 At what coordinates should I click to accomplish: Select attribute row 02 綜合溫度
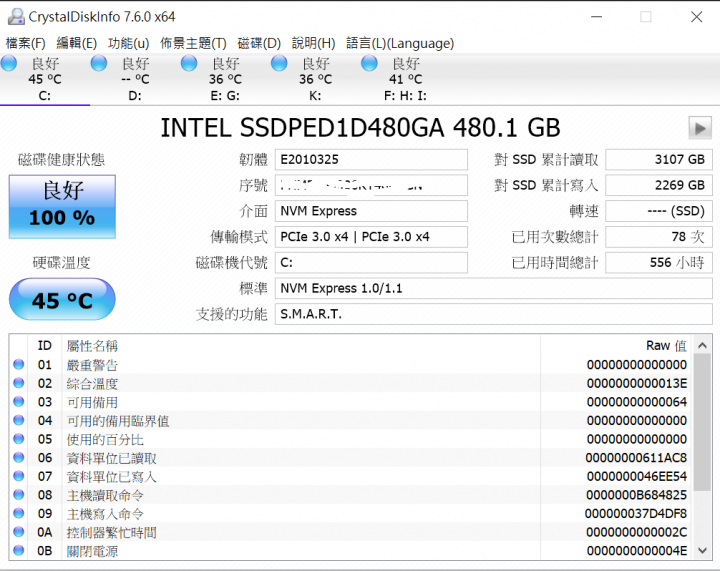click(351, 383)
